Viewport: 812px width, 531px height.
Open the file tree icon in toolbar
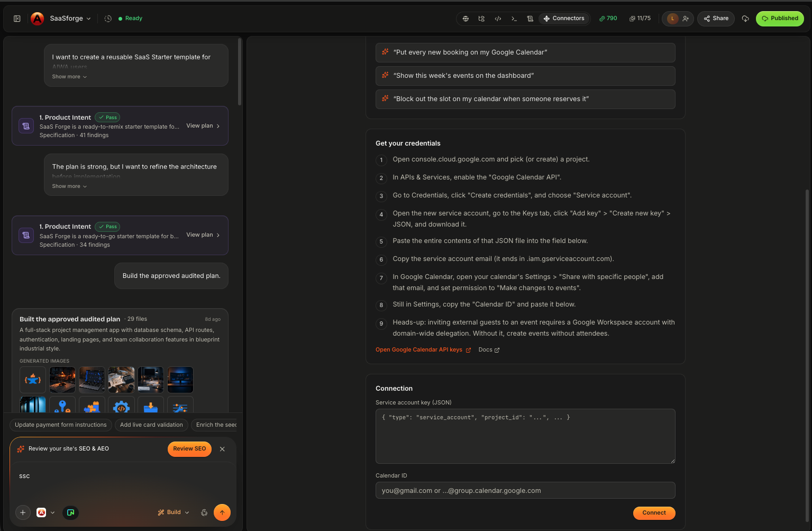(481, 19)
